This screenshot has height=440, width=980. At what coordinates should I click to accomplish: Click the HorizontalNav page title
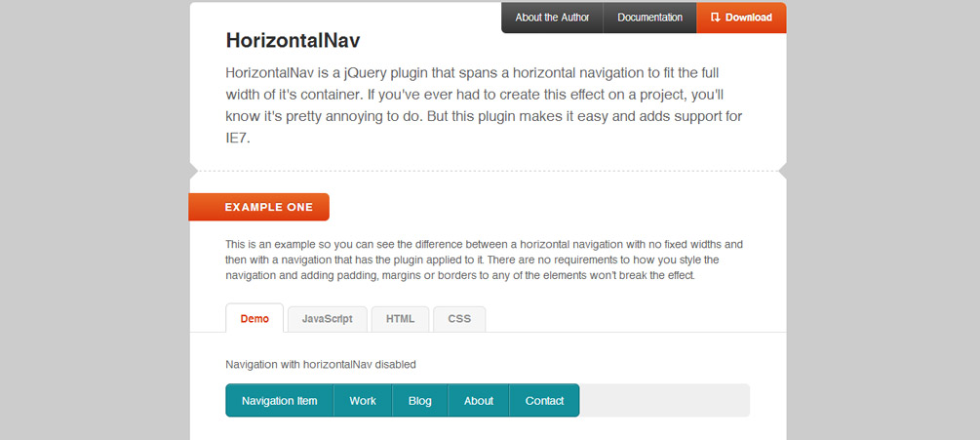(294, 41)
